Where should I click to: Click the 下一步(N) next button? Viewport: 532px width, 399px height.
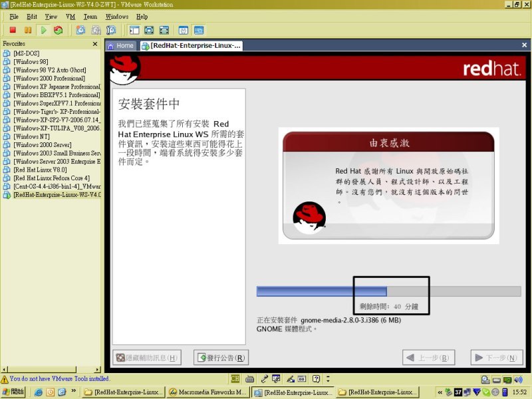point(497,358)
